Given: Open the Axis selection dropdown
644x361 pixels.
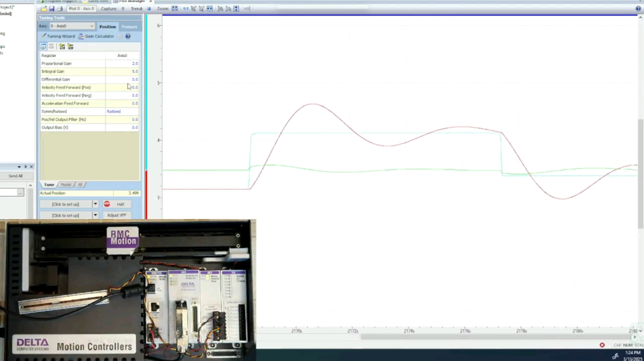Looking at the screenshot, I should click(x=72, y=26).
